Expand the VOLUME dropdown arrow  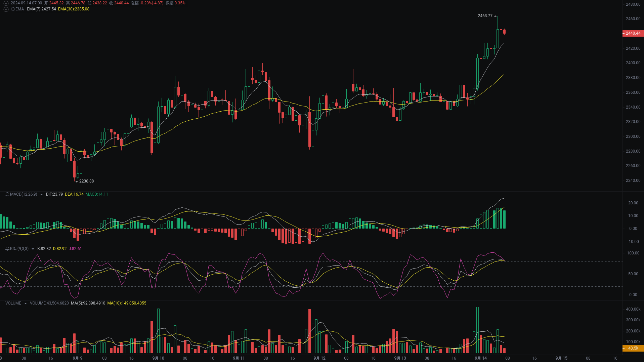26,303
